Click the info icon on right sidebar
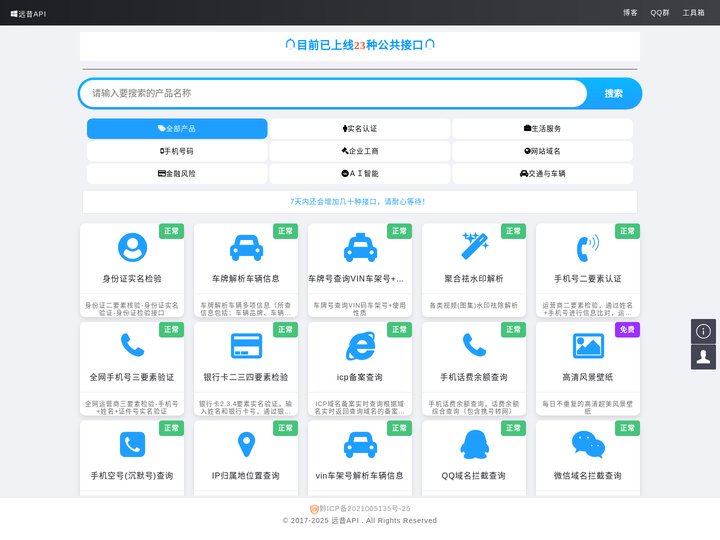Screen dimensions: 720x540 (x=703, y=331)
